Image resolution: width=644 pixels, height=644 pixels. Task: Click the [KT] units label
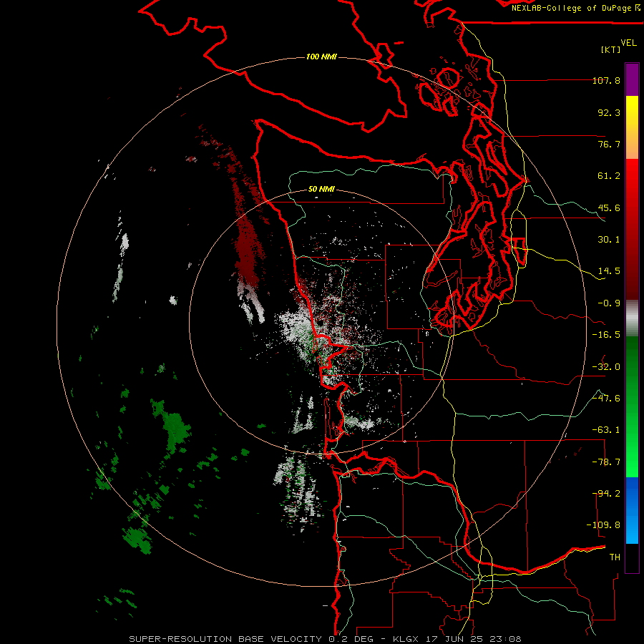[x=610, y=49]
